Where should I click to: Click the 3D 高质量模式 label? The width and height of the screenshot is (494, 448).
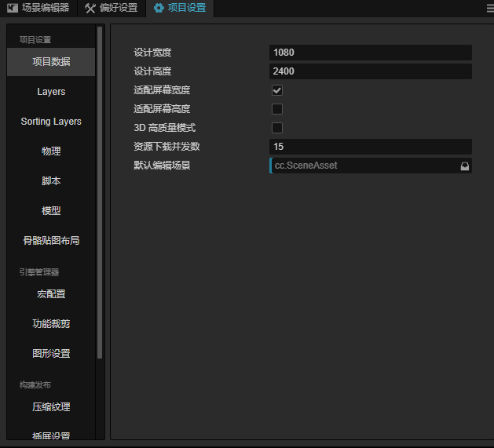click(164, 128)
